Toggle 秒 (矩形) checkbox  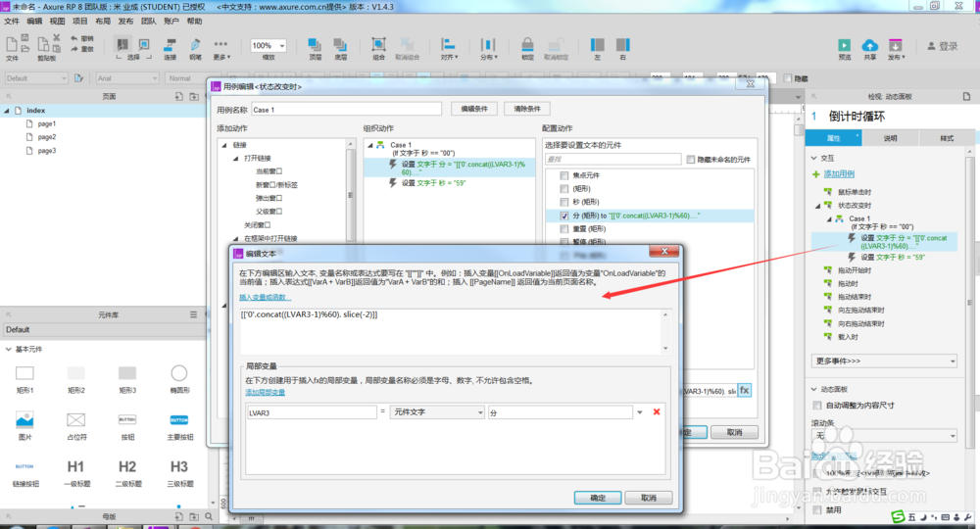(564, 202)
